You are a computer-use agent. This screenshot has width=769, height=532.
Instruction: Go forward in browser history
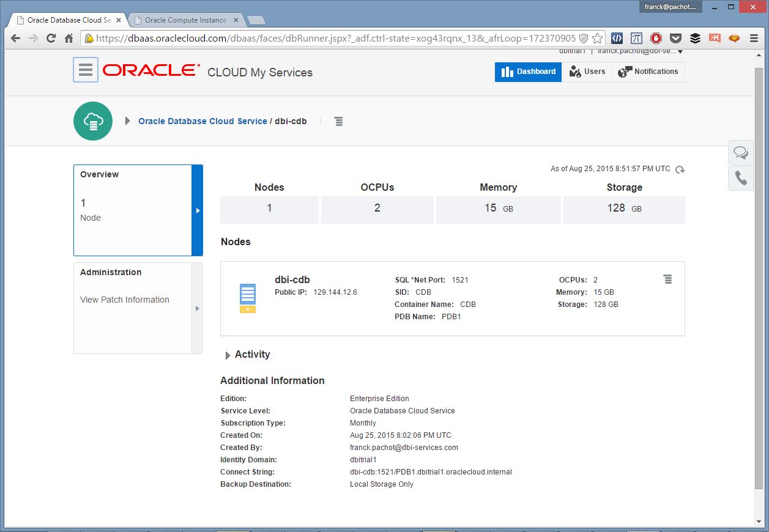33,39
